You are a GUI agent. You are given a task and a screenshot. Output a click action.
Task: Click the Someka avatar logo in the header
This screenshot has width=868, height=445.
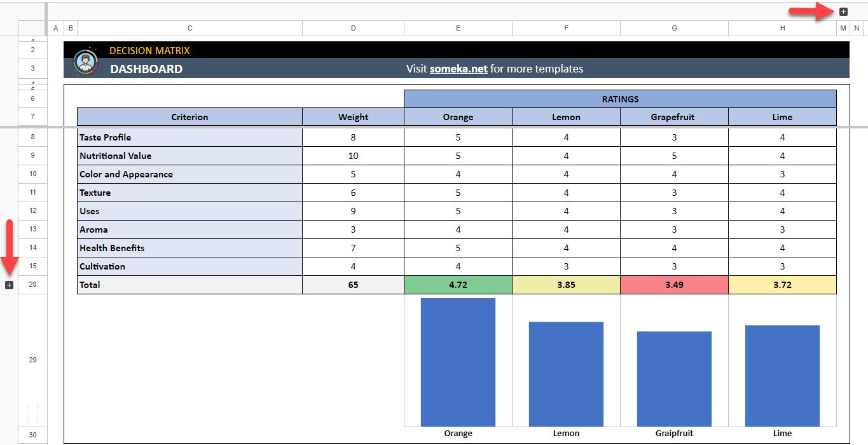tap(86, 60)
